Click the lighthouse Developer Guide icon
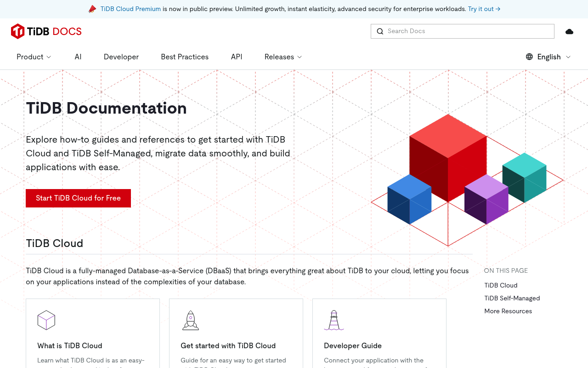The height and width of the screenshot is (368, 588). coord(334,320)
